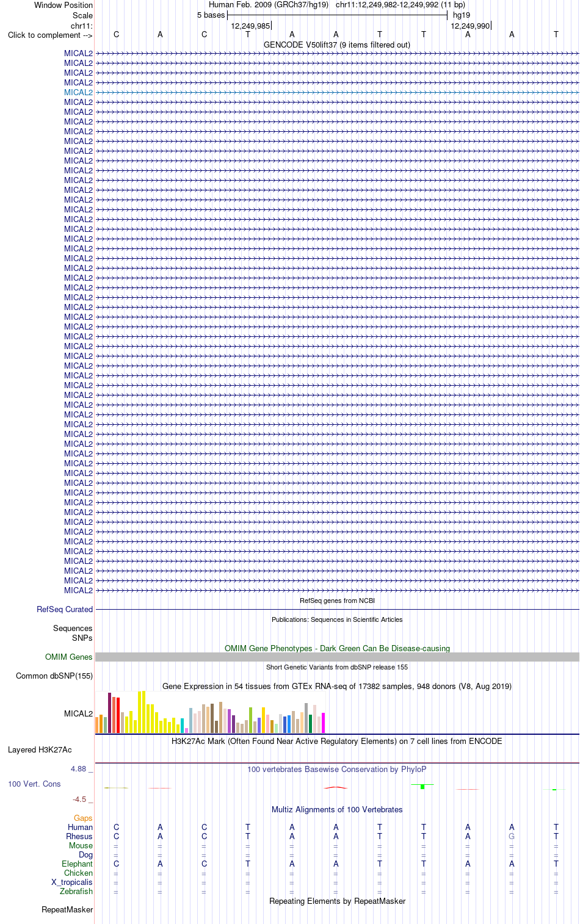Open '100 vertebrates Basewise Conservation by PhyloP' title
This screenshot has height=924, width=580.
pyautogui.click(x=337, y=769)
